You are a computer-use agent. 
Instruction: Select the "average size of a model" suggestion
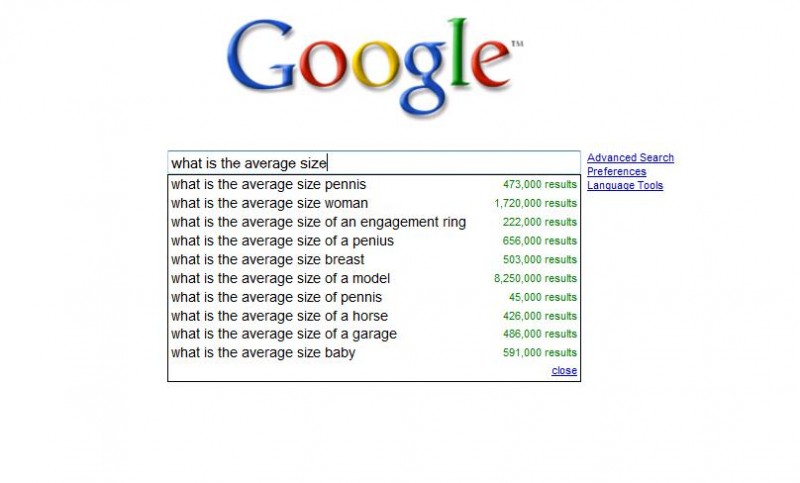[x=280, y=278]
